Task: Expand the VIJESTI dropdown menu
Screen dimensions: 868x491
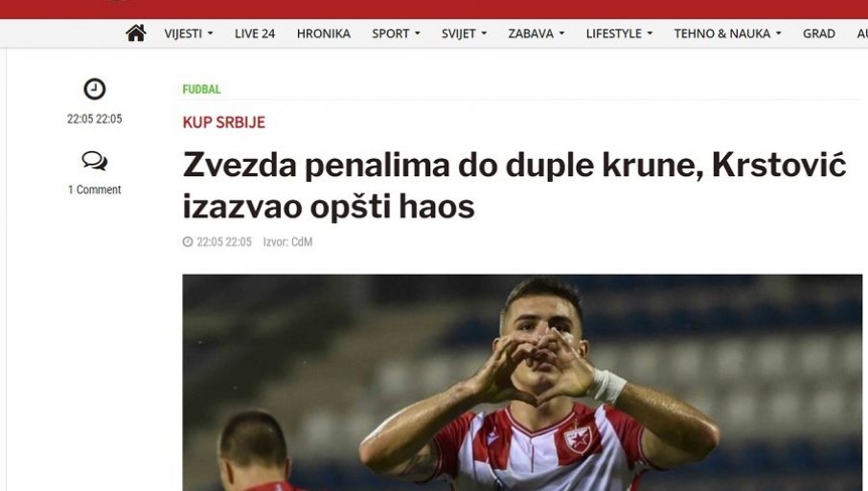Action: 188,33
